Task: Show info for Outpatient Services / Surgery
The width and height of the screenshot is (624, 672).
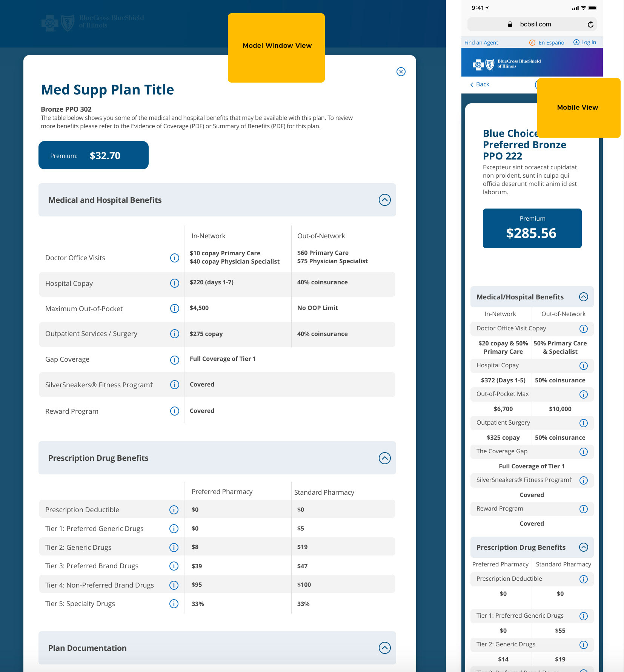Action: 174,334
